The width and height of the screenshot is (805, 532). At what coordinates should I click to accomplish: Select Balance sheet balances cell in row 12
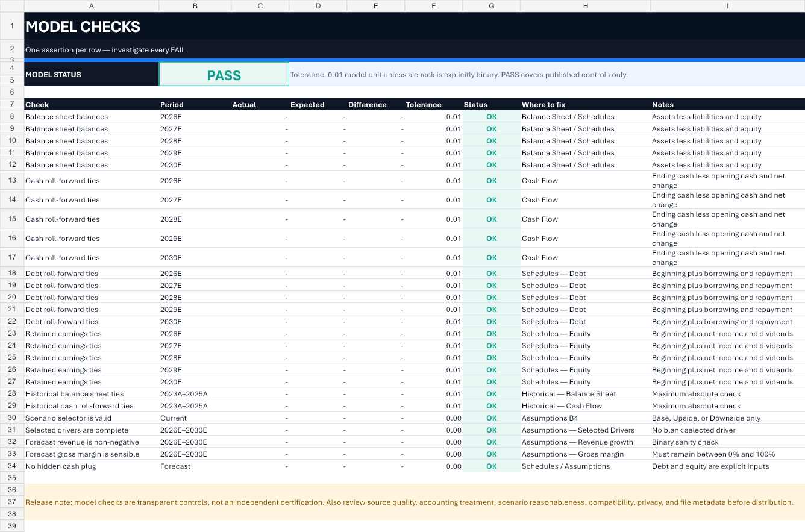[92, 164]
